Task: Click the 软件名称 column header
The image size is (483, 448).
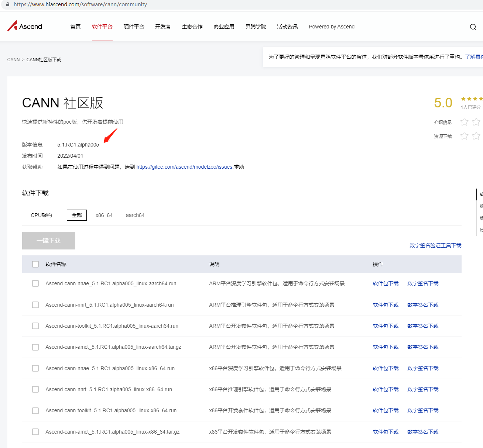Action: pyautogui.click(x=56, y=264)
